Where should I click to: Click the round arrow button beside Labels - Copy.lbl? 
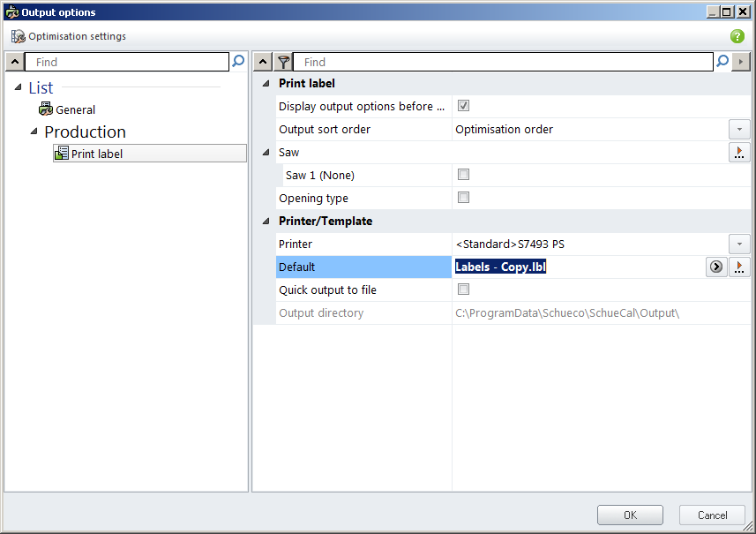coord(715,267)
